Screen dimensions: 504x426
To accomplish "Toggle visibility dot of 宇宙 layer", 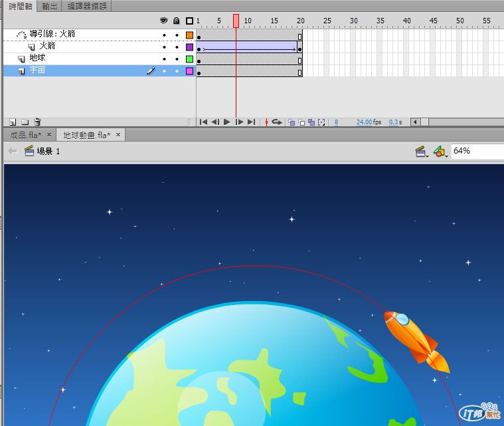I will pos(164,71).
